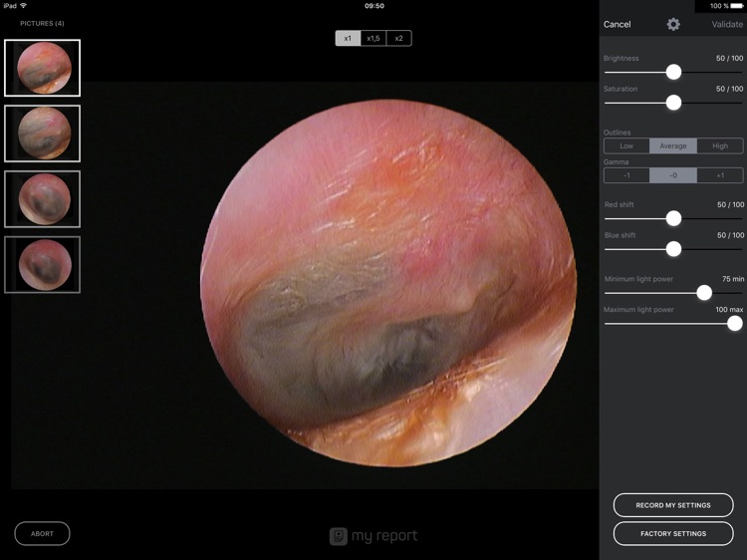
Task: Set Gamma to -1
Action: click(626, 175)
